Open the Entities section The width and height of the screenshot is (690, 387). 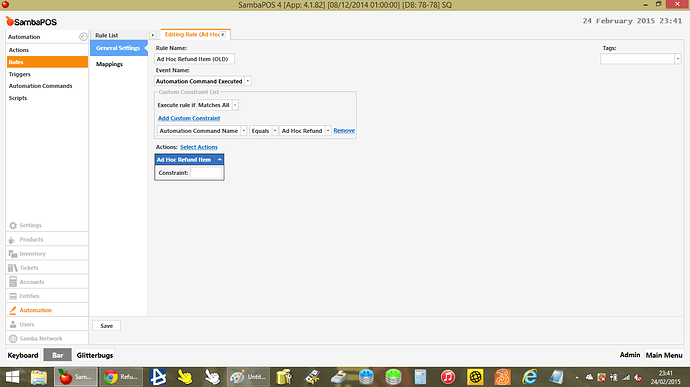(47, 296)
